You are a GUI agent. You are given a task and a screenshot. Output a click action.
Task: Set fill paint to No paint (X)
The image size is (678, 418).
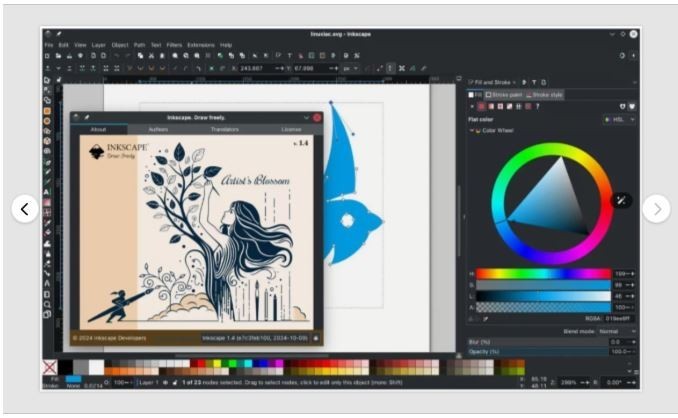point(472,106)
